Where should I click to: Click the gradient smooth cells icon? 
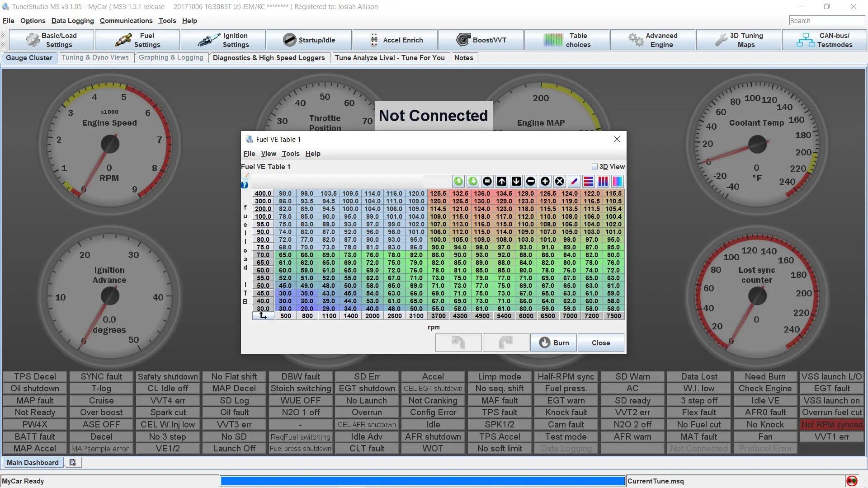pyautogui.click(x=618, y=181)
